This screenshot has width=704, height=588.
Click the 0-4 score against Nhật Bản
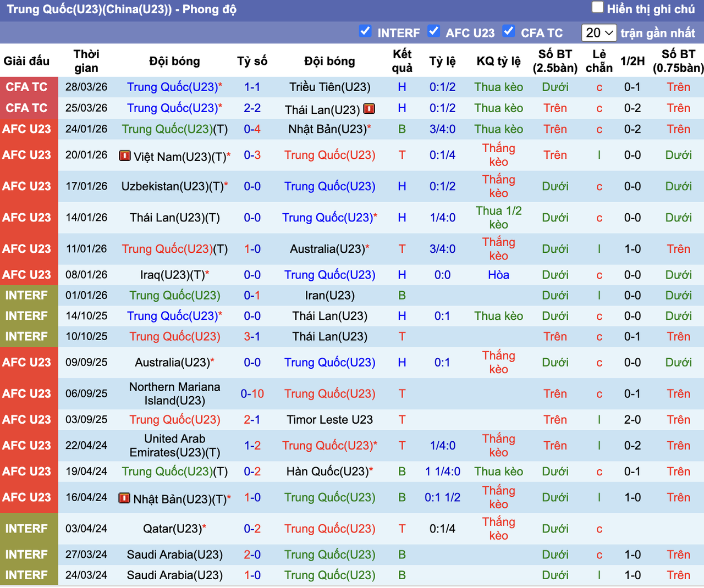pyautogui.click(x=252, y=129)
